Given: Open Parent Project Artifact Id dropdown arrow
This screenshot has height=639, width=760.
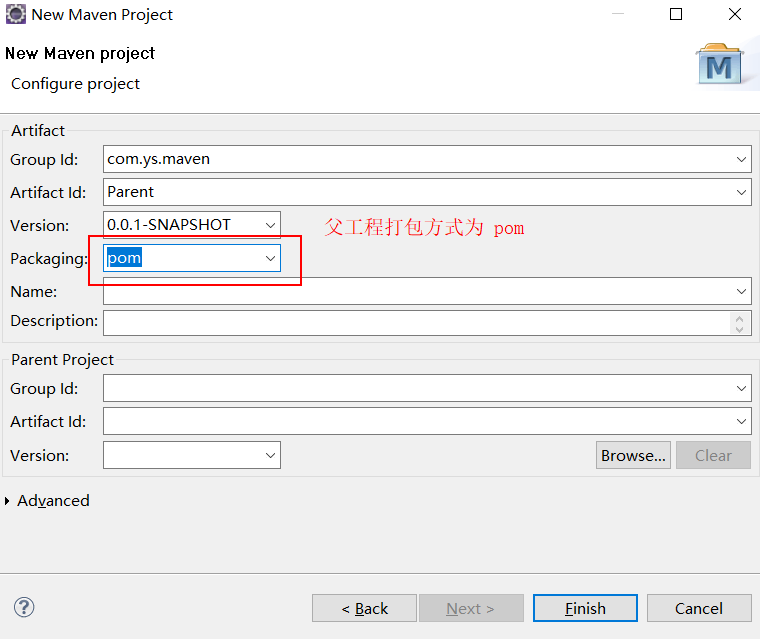Looking at the screenshot, I should 741,421.
